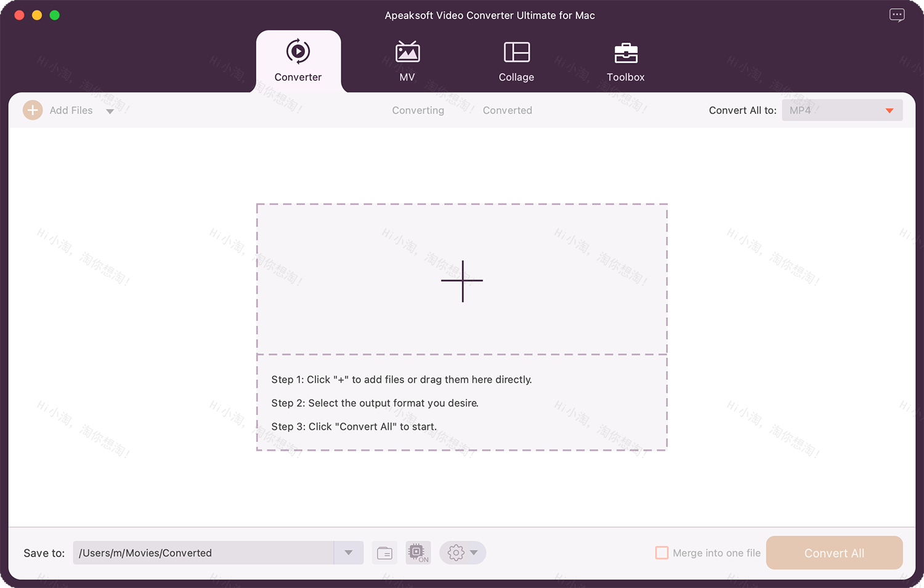Click Step 3 instruction text
Screen dimensions: 924x588
[x=354, y=427]
